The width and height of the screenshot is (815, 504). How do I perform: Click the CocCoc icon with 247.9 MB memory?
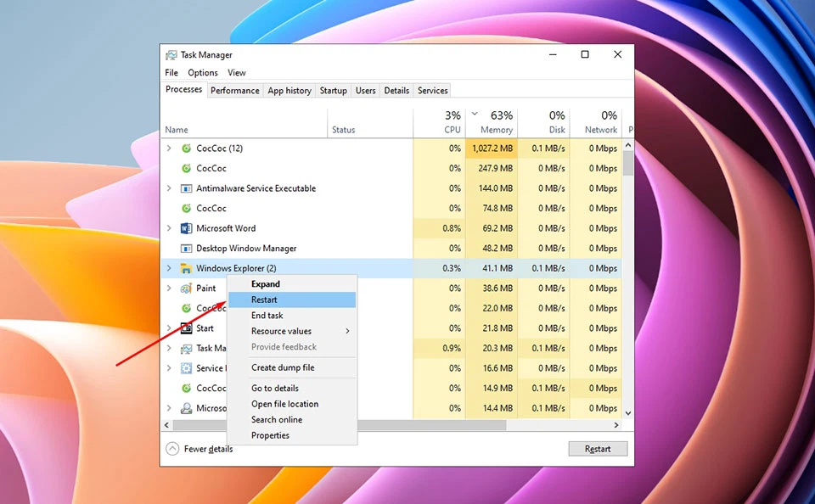pyautogui.click(x=186, y=168)
